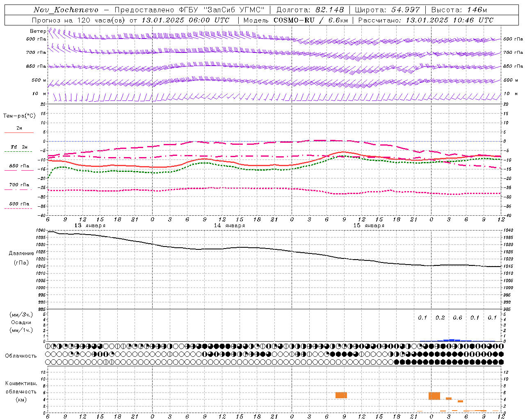525x420 pixels.
Task: Select the Долгота: 82.148 header value
Action: (310, 10)
